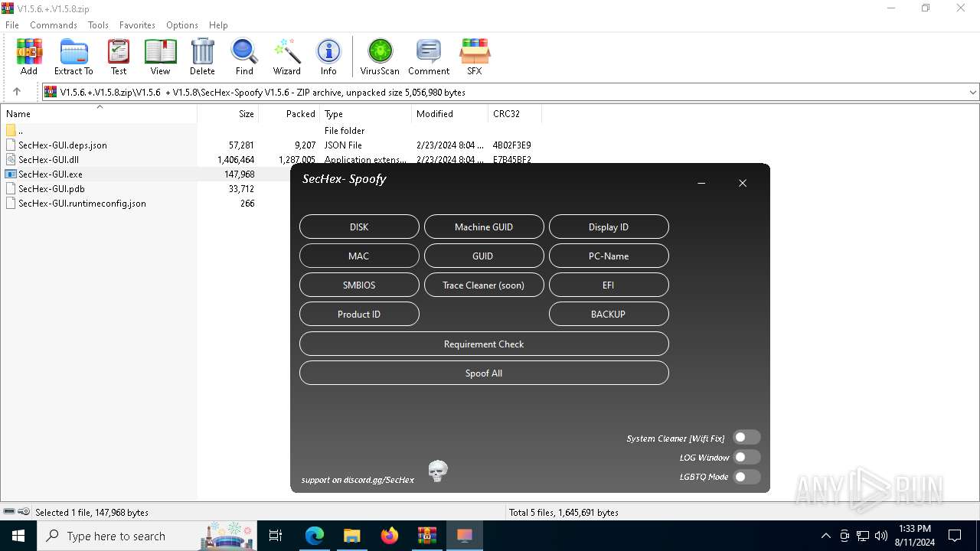
Task: Open Windows Start menu
Action: tap(18, 536)
